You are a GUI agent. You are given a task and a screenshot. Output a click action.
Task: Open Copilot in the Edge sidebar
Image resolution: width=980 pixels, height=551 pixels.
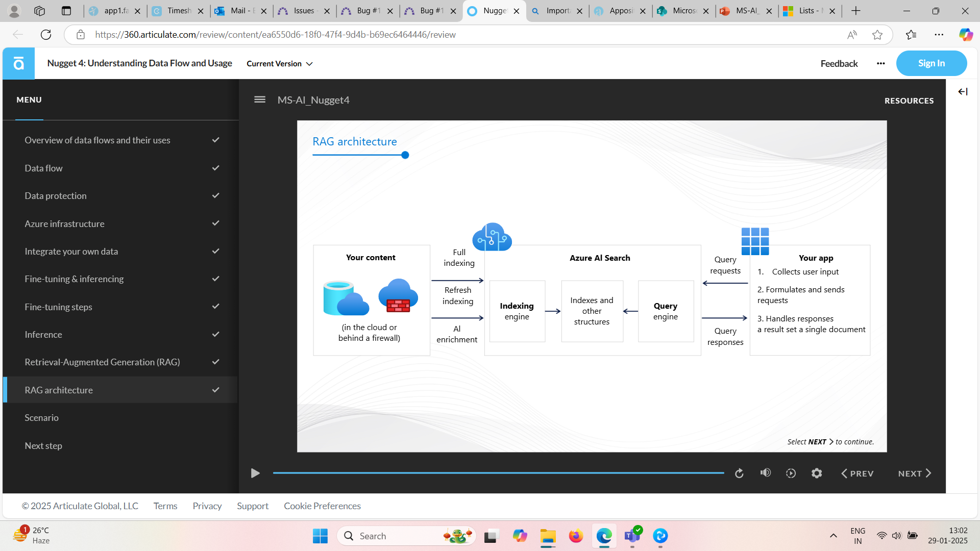(x=966, y=35)
